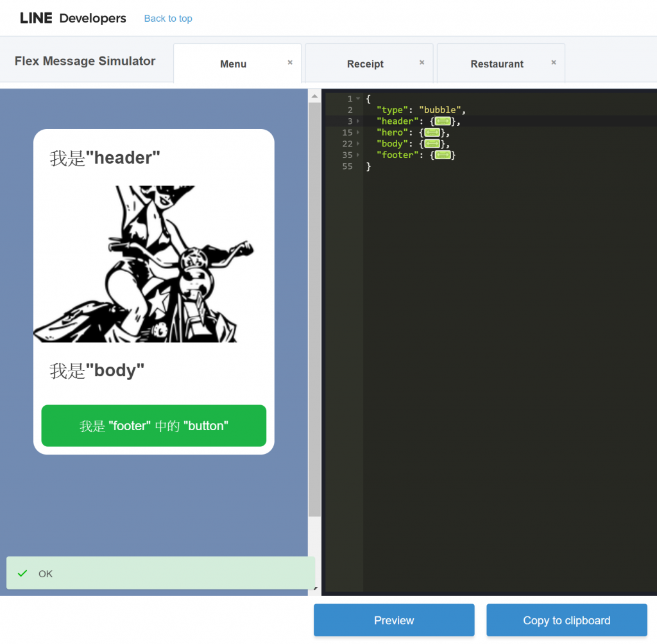Switch to the Receipt tab
Image resolution: width=657 pixels, height=644 pixels.
365,64
